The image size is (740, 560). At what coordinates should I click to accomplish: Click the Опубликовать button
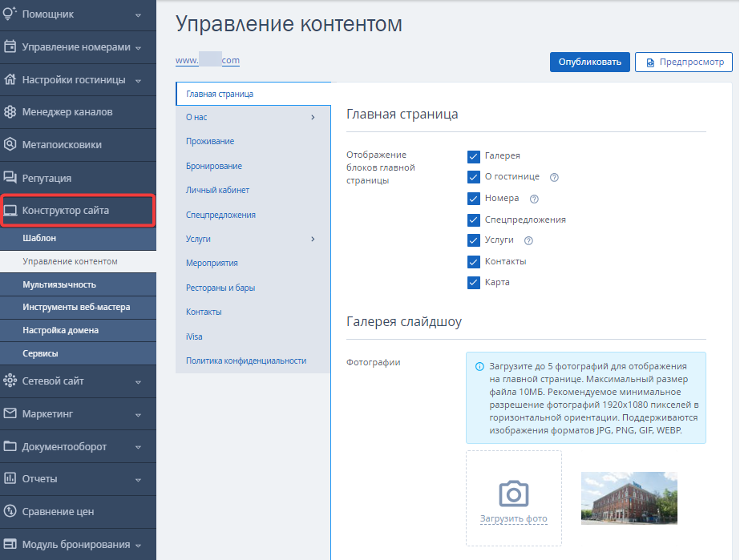pos(589,62)
